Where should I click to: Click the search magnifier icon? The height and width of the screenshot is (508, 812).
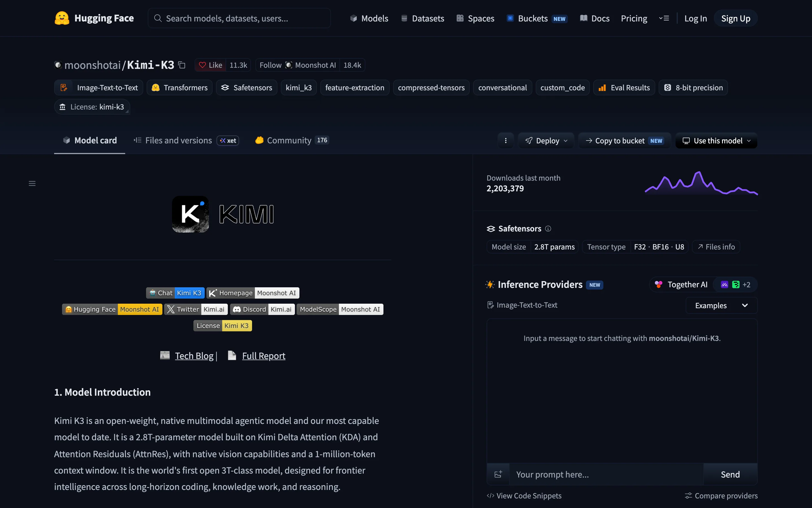pyautogui.click(x=158, y=18)
